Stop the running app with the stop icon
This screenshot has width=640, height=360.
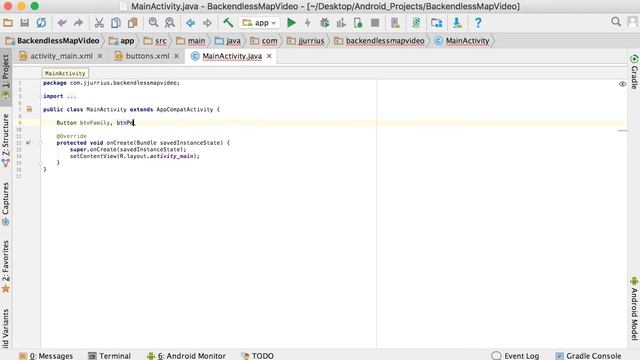click(375, 23)
